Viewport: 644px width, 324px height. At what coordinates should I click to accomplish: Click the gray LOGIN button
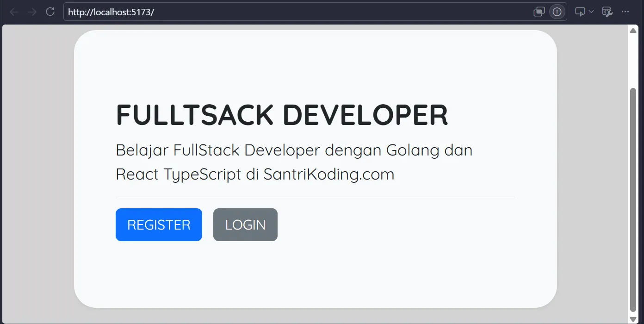point(245,224)
